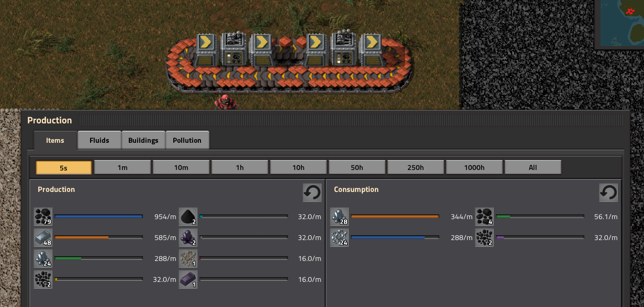Open the Pollution tab

pos(187,140)
